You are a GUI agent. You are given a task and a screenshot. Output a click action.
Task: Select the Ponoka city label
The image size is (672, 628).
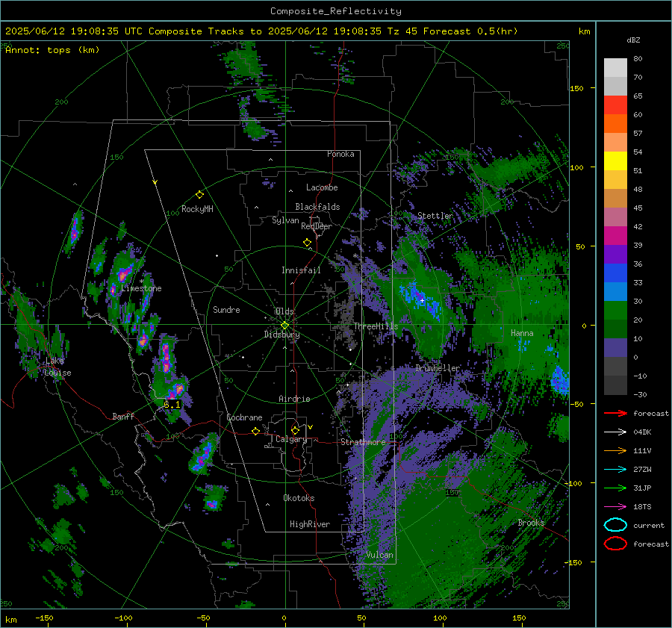point(340,154)
